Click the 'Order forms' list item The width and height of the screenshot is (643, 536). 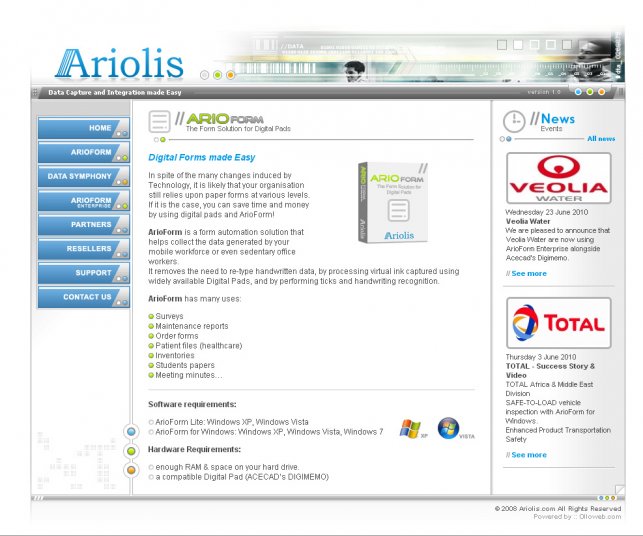(x=177, y=336)
